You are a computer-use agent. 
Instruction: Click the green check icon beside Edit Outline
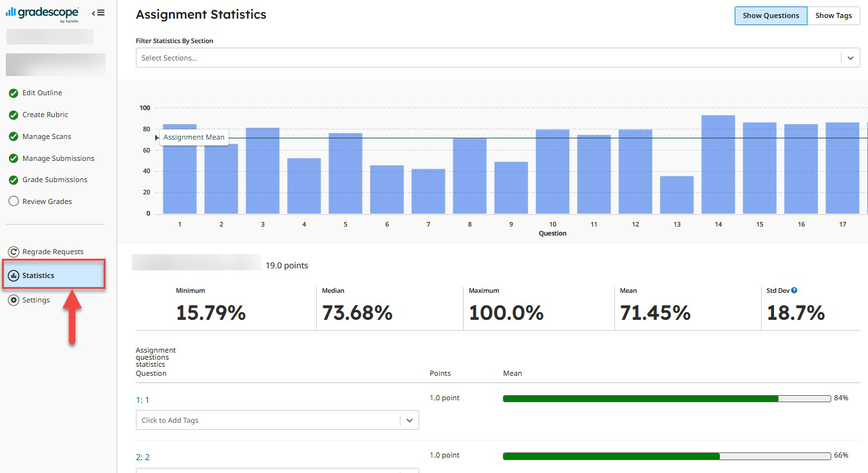pyautogui.click(x=14, y=93)
